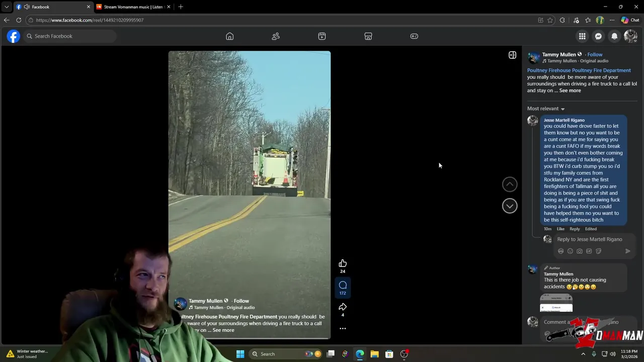644x362 pixels.
Task: Open the attached screenshot thumbnail in Tammy's comment
Action: click(556, 303)
